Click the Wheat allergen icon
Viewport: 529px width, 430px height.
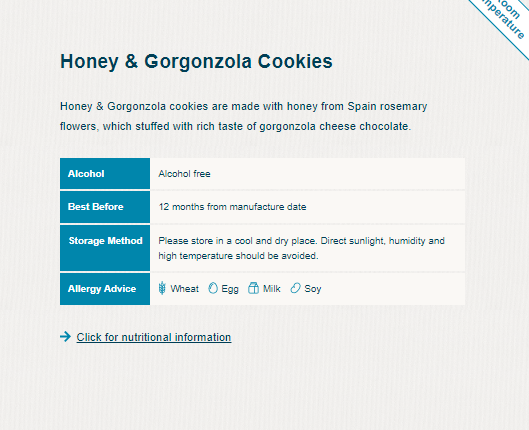point(162,288)
